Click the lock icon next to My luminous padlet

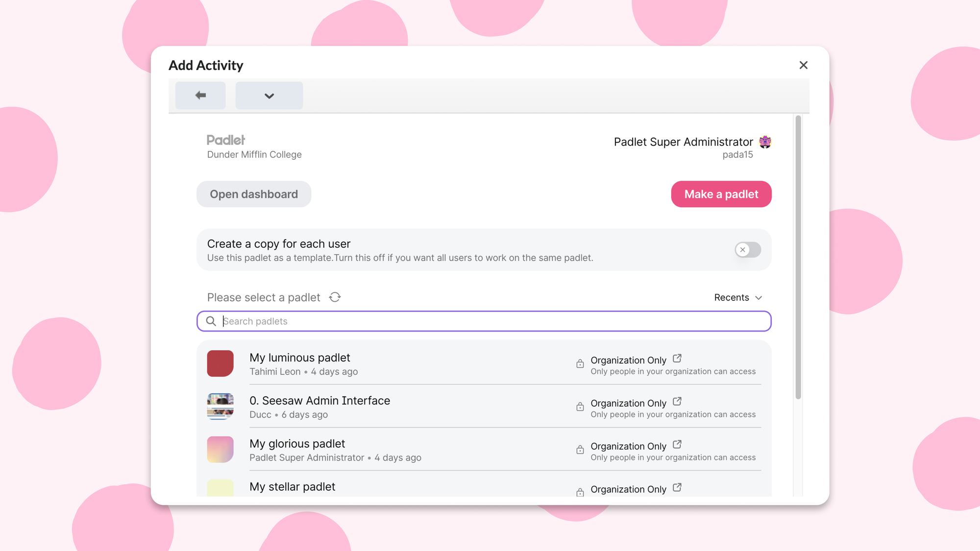580,363
